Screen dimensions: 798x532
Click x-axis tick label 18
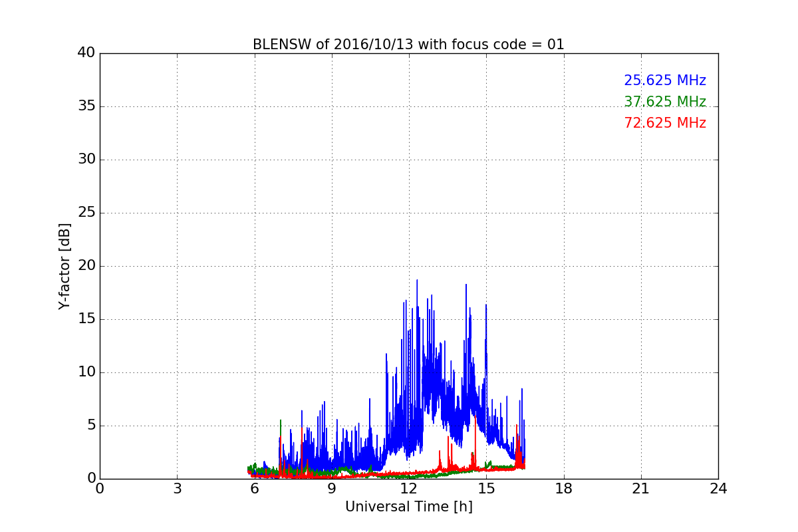[564, 489]
